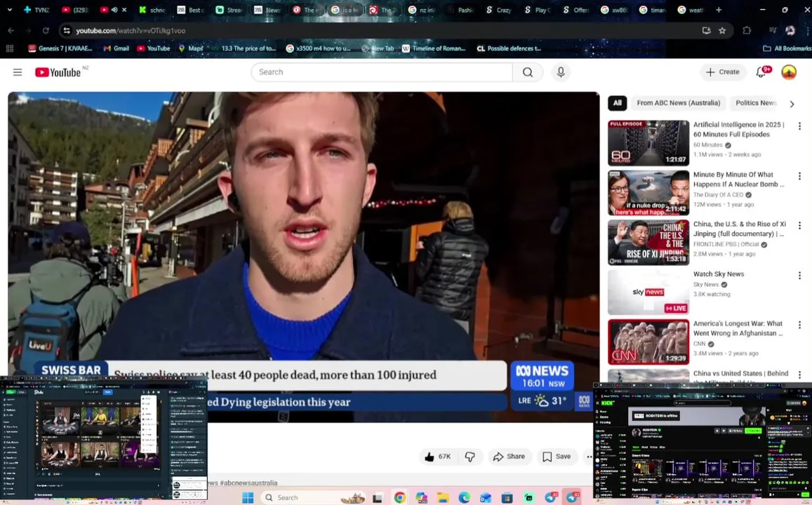This screenshot has width=812, height=505.
Task: Switch to the Play C tab
Action: pos(537,10)
